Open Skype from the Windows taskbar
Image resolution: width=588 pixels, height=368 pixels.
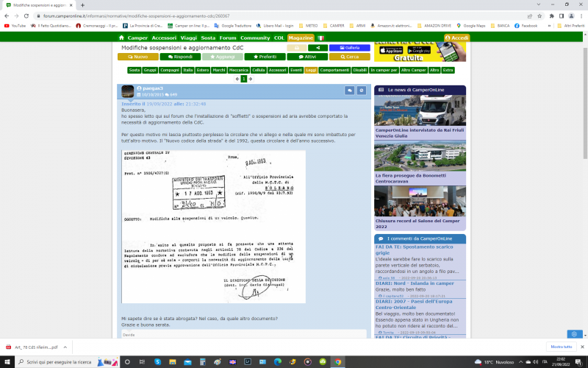[x=157, y=362]
